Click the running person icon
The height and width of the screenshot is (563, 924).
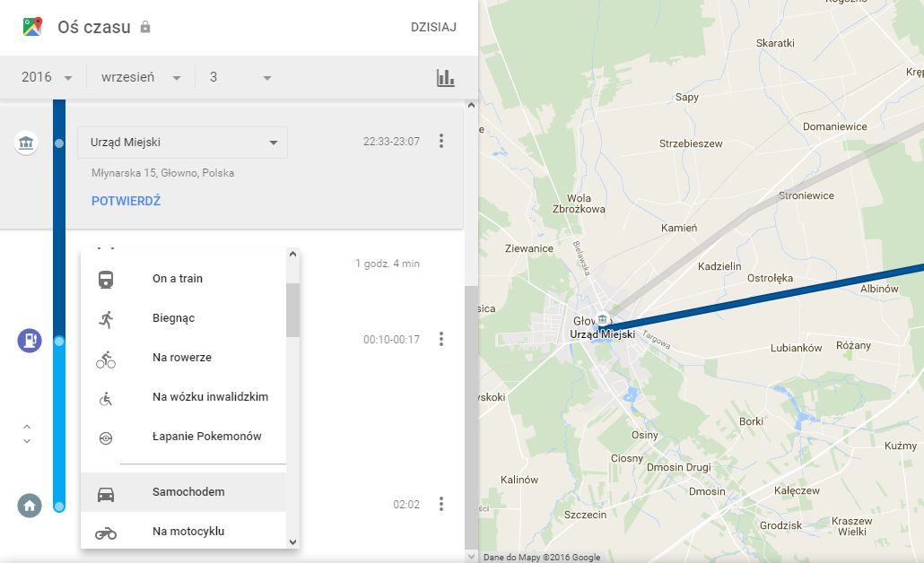coord(106,319)
